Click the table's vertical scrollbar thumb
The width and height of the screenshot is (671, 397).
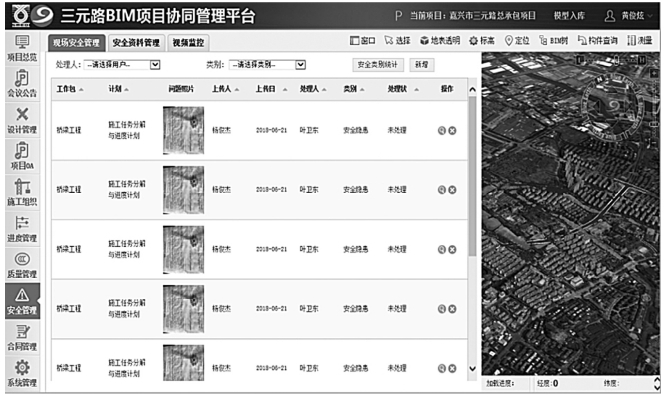point(472,176)
